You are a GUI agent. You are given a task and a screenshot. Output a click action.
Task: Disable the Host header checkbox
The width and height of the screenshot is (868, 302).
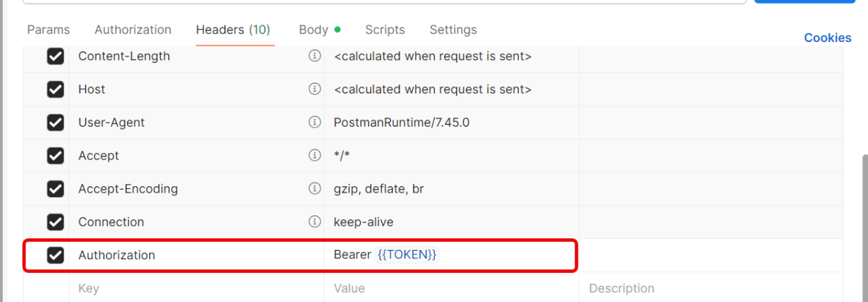pyautogui.click(x=56, y=90)
